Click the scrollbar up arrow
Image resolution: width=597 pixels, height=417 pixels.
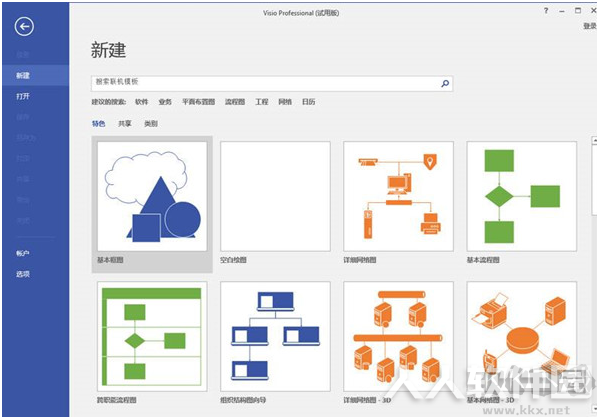(594, 141)
